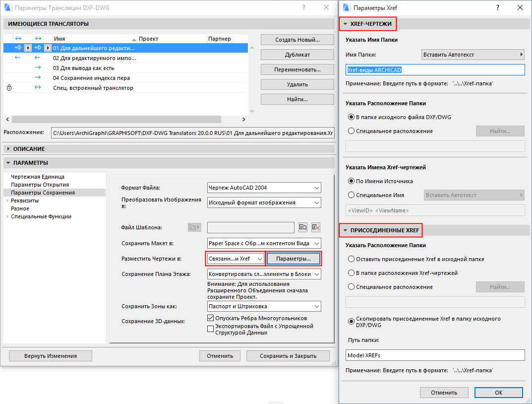Select 'Разное' settings page
The width and height of the screenshot is (532, 404).
tap(20, 208)
